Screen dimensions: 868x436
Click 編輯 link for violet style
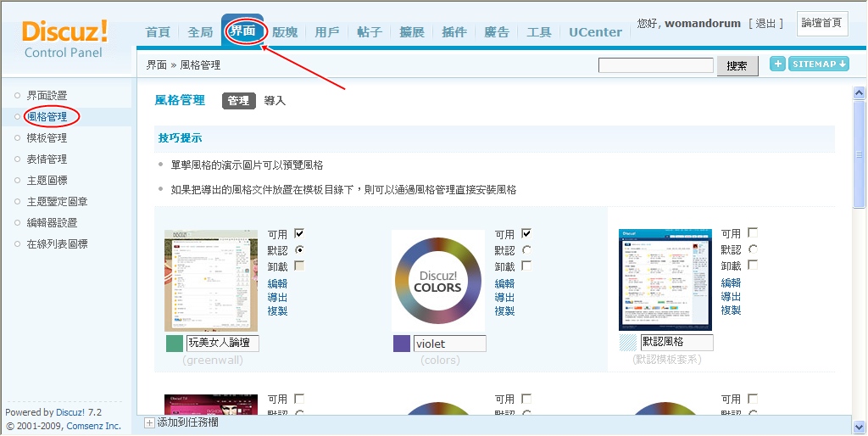[x=504, y=283]
